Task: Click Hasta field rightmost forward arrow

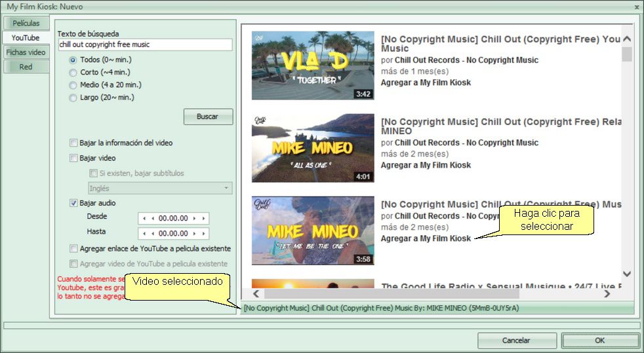Action: tap(204, 234)
